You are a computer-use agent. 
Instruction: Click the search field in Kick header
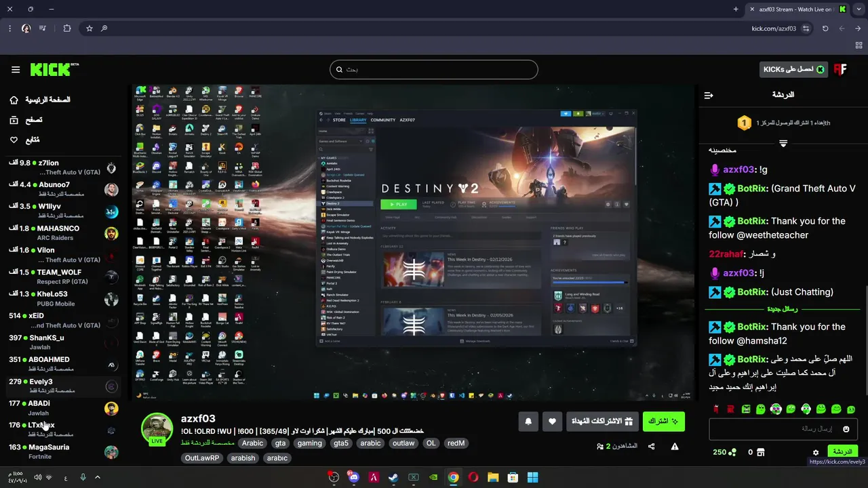point(434,69)
